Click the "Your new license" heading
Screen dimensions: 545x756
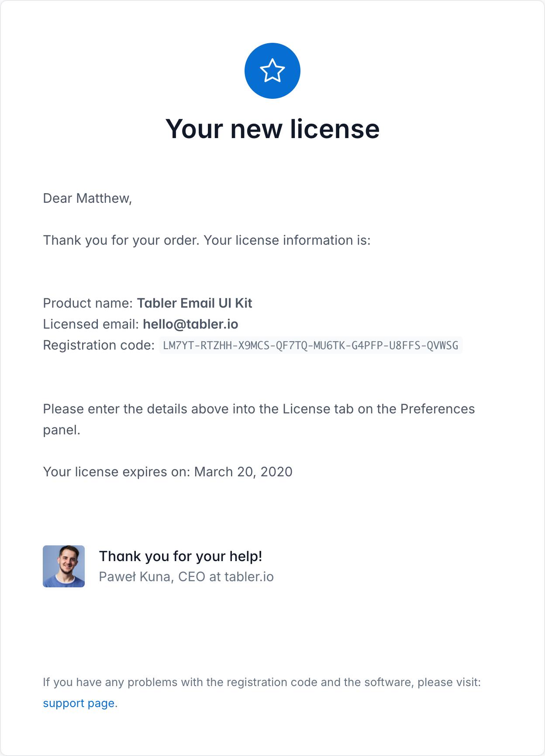272,129
